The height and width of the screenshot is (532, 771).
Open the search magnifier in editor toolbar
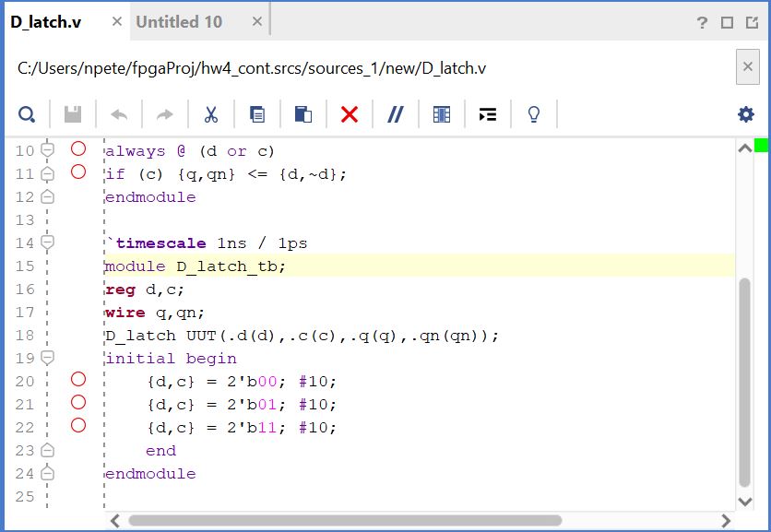pos(27,114)
